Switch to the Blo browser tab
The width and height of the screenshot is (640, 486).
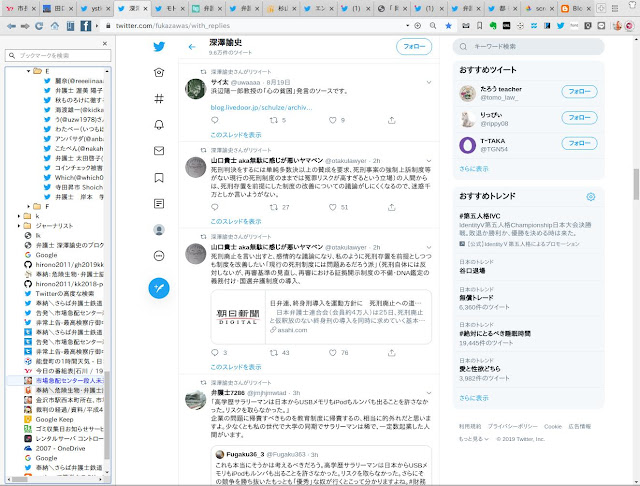point(575,8)
